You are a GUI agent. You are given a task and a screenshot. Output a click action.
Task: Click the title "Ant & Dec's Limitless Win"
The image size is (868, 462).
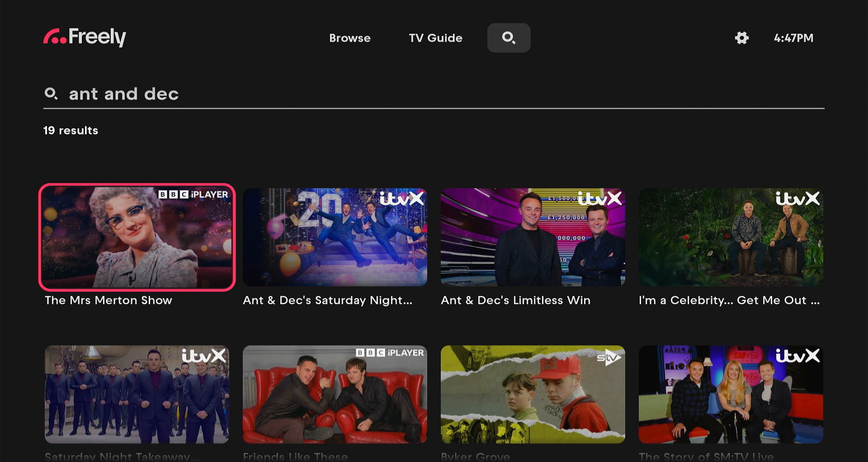pos(516,300)
